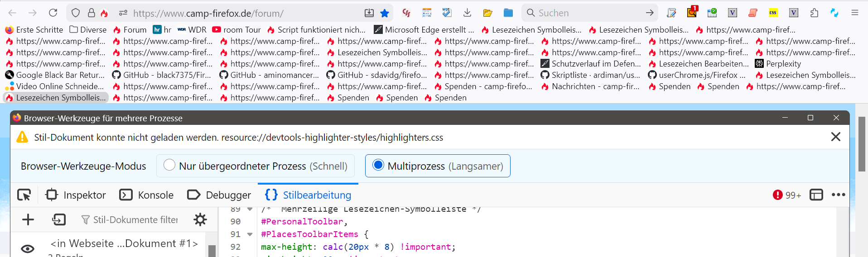Screen dimensions: 868x257
Task: Dismiss the style sheet load warning
Action: tap(836, 137)
